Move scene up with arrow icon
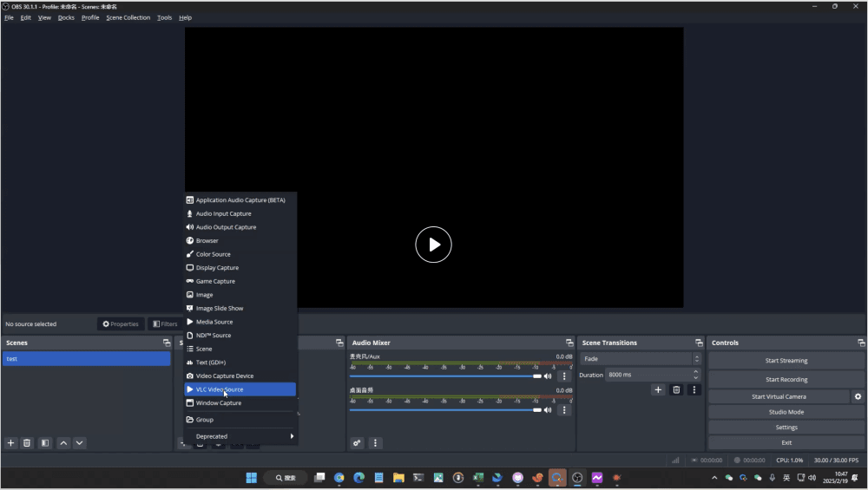Screen dimensions: 868x490 tap(63, 443)
